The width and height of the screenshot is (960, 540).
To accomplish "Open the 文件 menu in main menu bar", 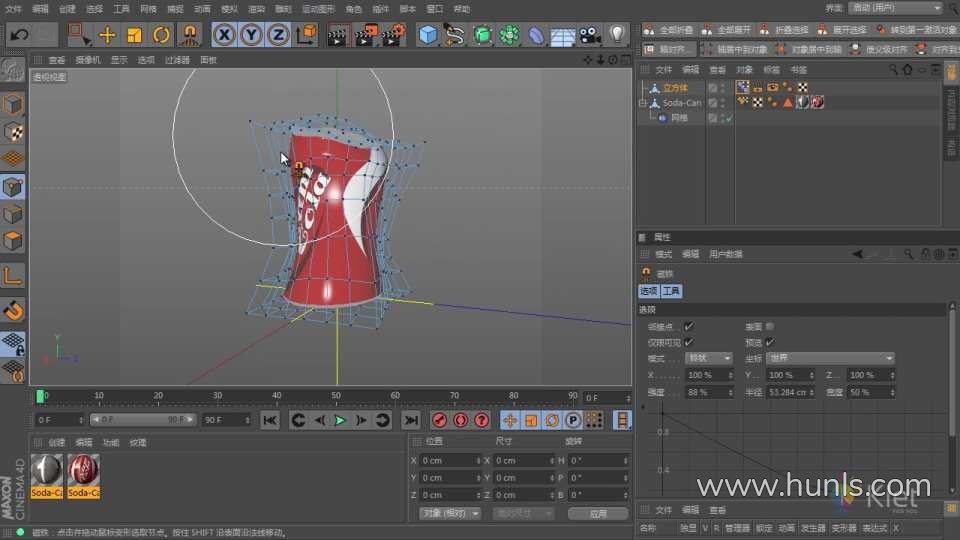I will tap(13, 9).
